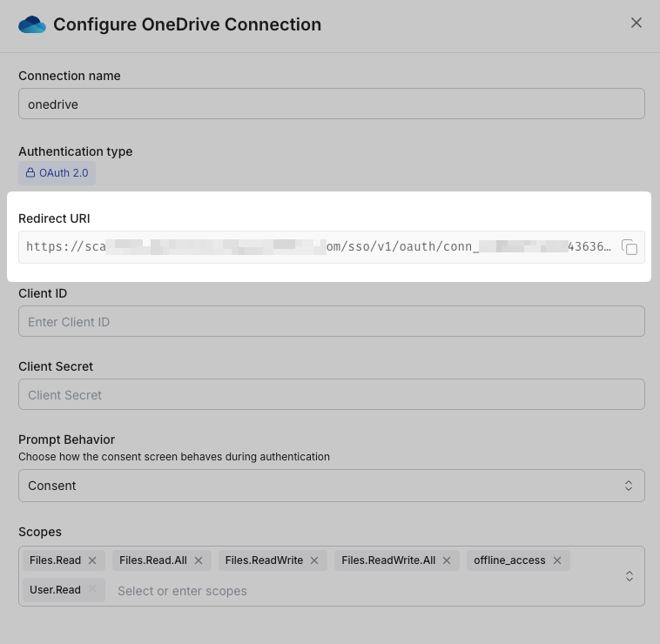Open the Prompt Behavior dropdown
Screen dimensions: 660x644
[331, 486]
